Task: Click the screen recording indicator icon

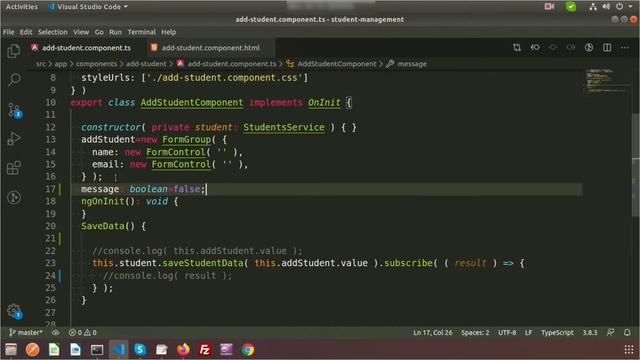Action: (549, 7)
